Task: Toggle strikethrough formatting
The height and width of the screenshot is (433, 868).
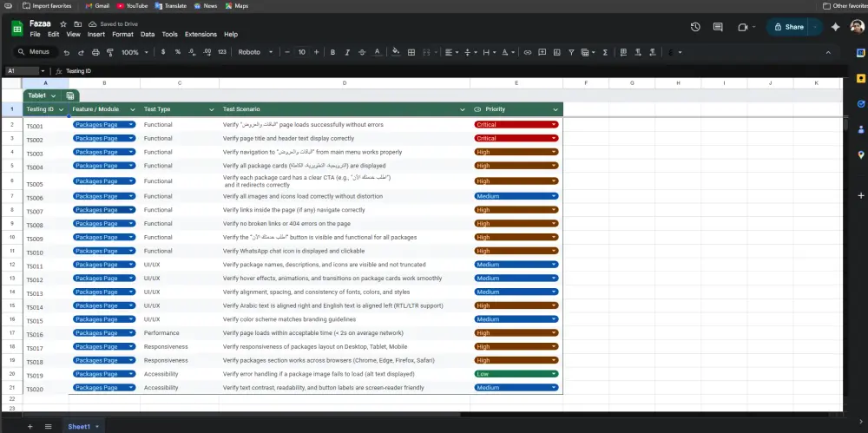Action: tap(363, 52)
